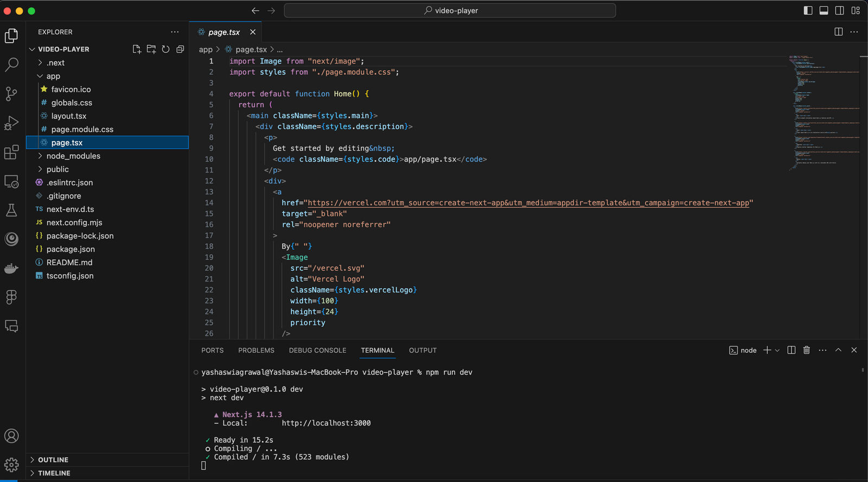Open package.json in the Explorer
The height and width of the screenshot is (482, 868).
pyautogui.click(x=71, y=249)
